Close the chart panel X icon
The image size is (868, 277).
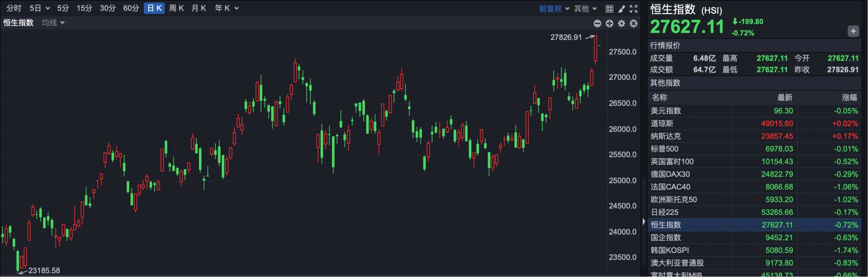tap(634, 24)
